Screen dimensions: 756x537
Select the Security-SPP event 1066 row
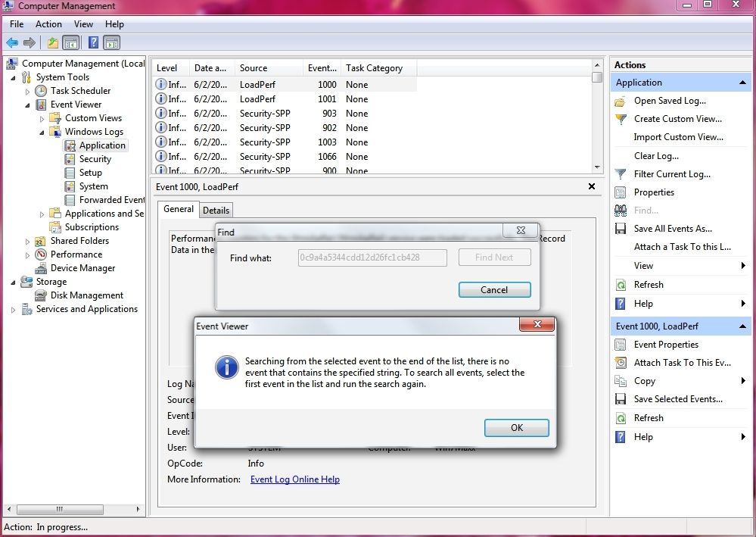point(285,157)
